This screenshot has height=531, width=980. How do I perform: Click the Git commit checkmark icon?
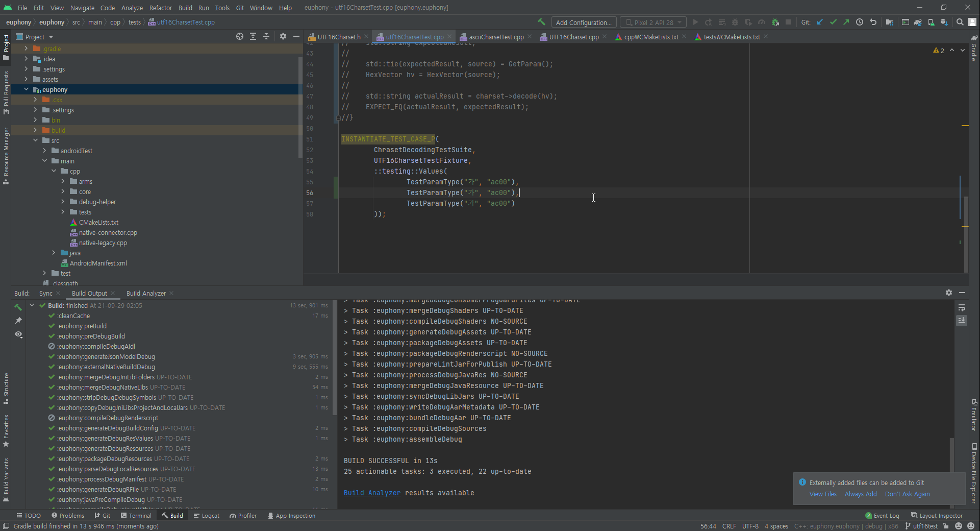[x=833, y=22]
